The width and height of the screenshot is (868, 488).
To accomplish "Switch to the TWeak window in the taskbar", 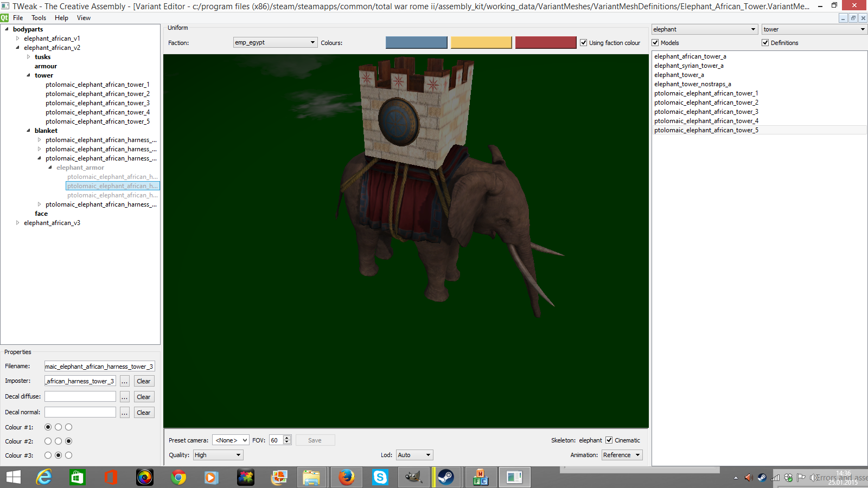I will coord(514,477).
